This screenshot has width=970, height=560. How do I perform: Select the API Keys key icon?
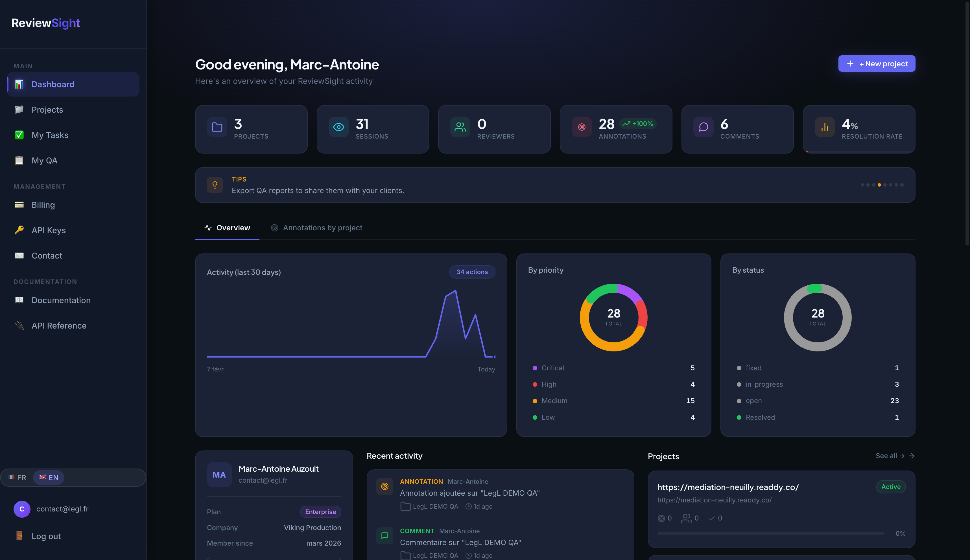tap(19, 230)
